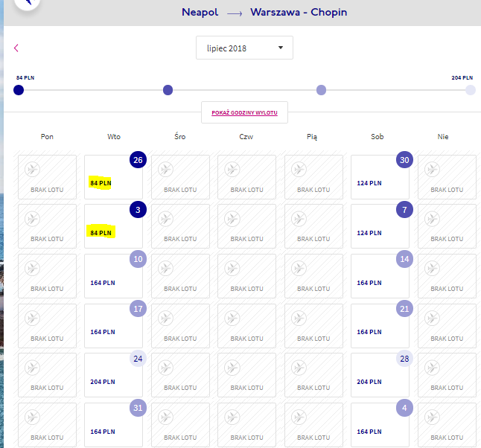This screenshot has width=481, height=448.
Task: Click Pokaż godziny wylotu link
Action: (x=244, y=112)
